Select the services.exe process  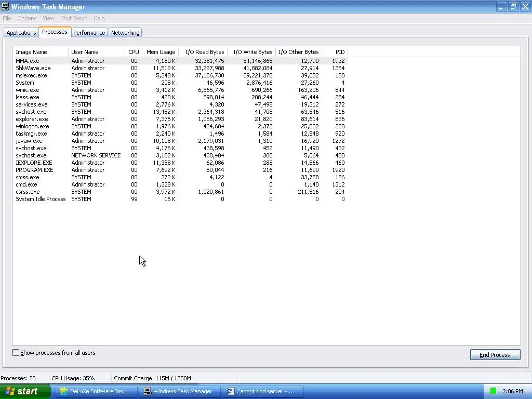pos(180,104)
